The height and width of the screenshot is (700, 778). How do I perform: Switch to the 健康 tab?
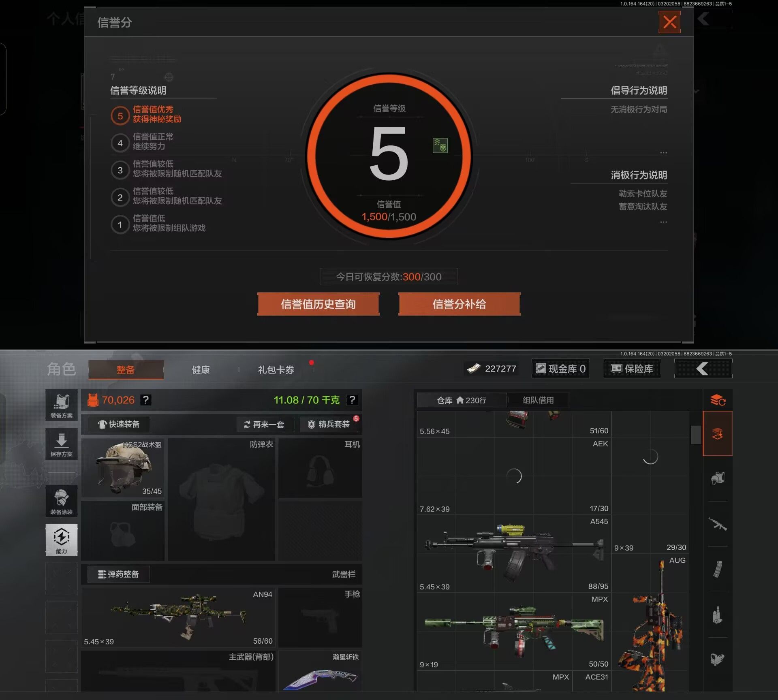[x=201, y=370]
